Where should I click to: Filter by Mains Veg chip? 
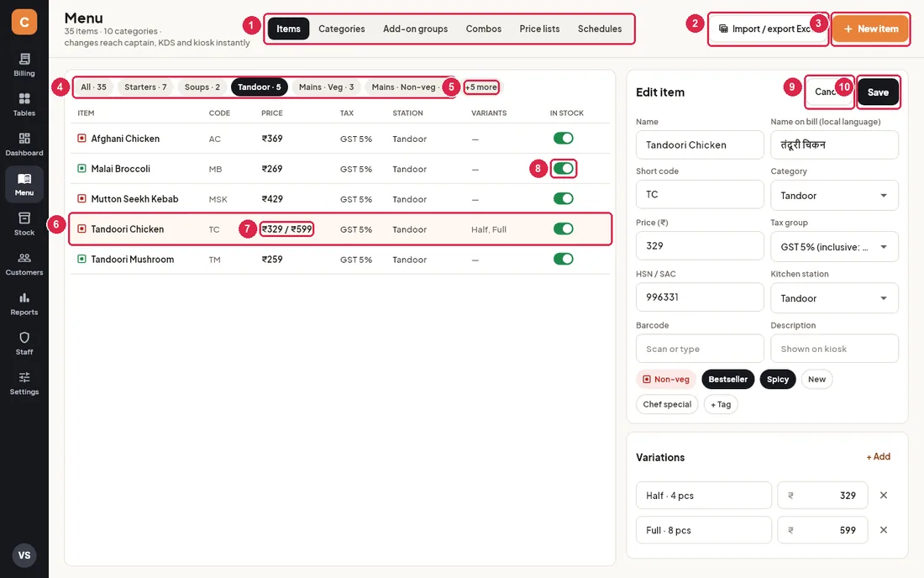(327, 87)
